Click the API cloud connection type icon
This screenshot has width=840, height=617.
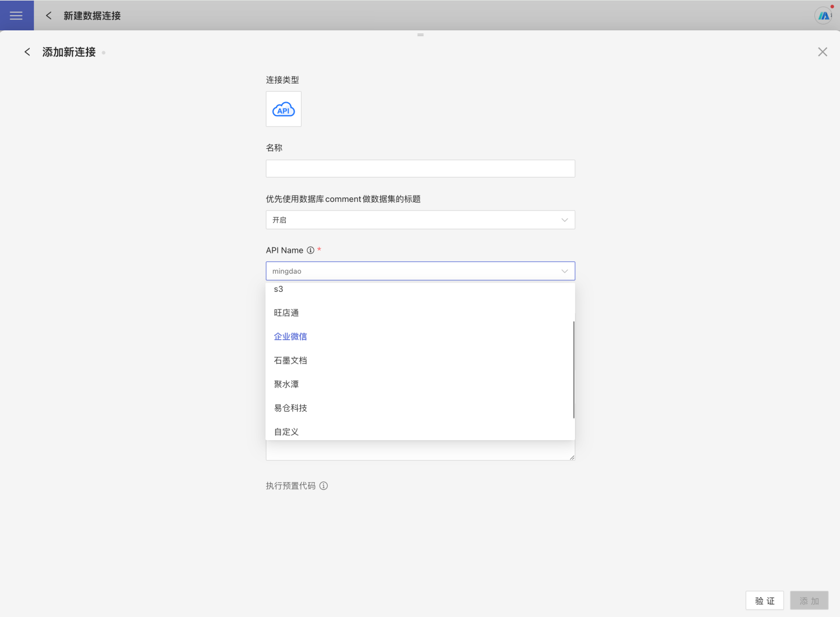click(283, 109)
